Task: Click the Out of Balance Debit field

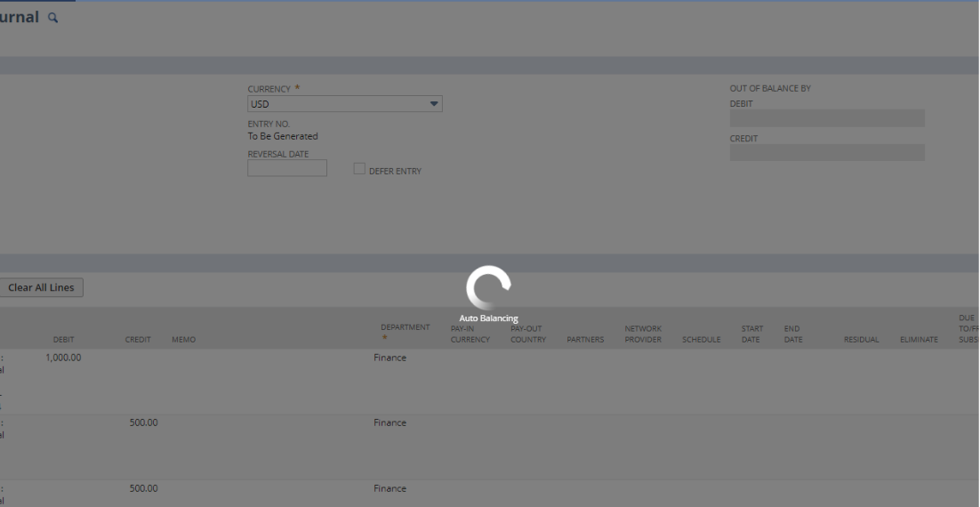Action: (826, 118)
